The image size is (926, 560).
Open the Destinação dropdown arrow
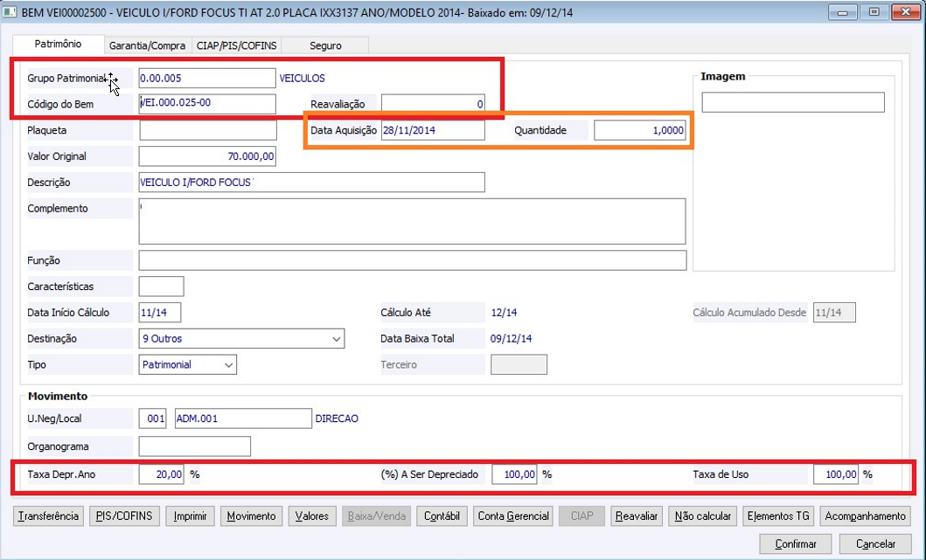click(336, 339)
